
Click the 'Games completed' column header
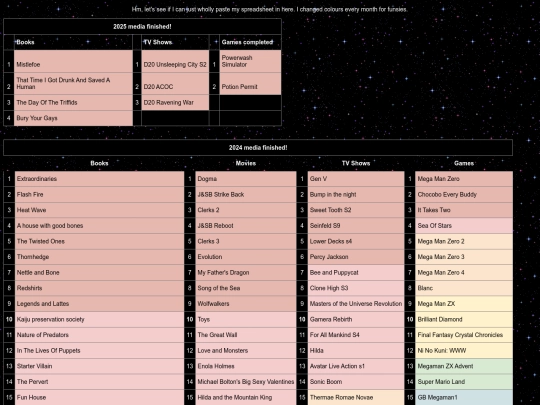pos(250,42)
